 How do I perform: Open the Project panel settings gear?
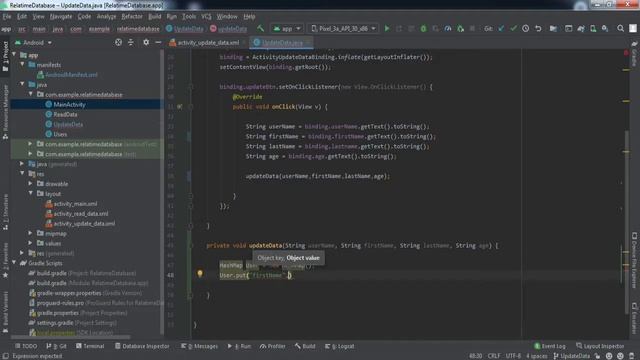coord(146,42)
